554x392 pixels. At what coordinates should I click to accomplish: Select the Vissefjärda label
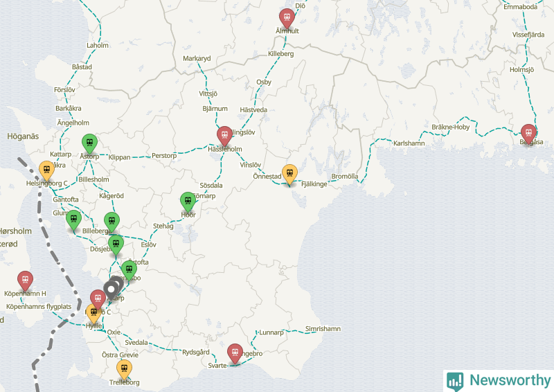528,35
